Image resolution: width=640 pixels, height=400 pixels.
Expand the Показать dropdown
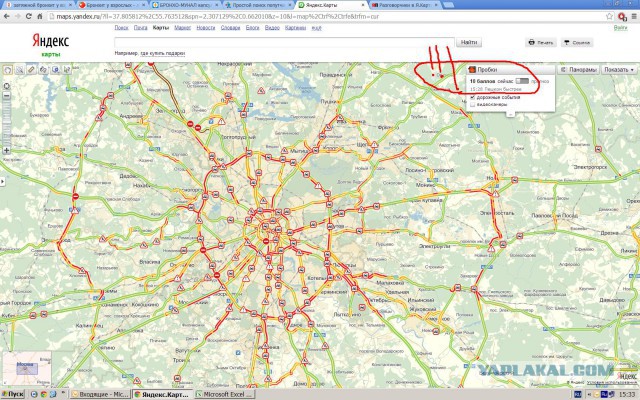pos(619,70)
